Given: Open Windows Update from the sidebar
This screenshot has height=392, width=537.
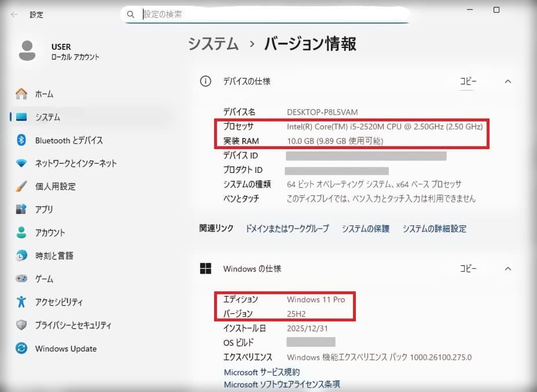Looking at the screenshot, I should tap(65, 349).
